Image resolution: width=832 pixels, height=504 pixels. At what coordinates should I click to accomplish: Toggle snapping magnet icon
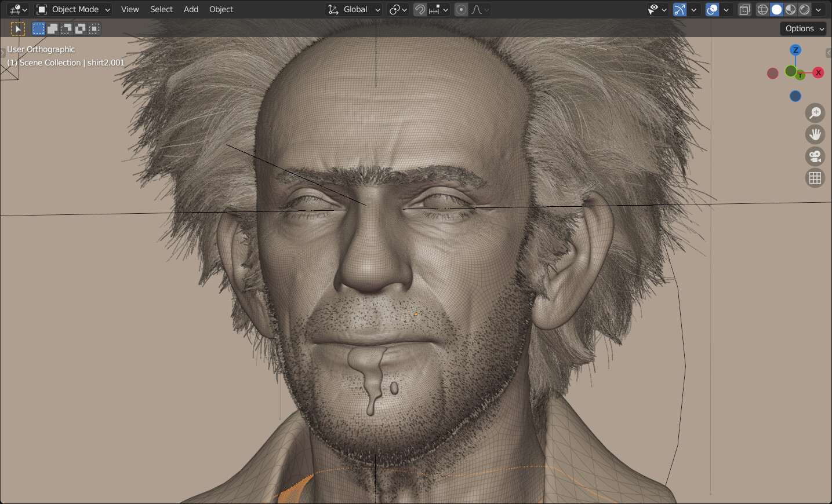tap(420, 9)
